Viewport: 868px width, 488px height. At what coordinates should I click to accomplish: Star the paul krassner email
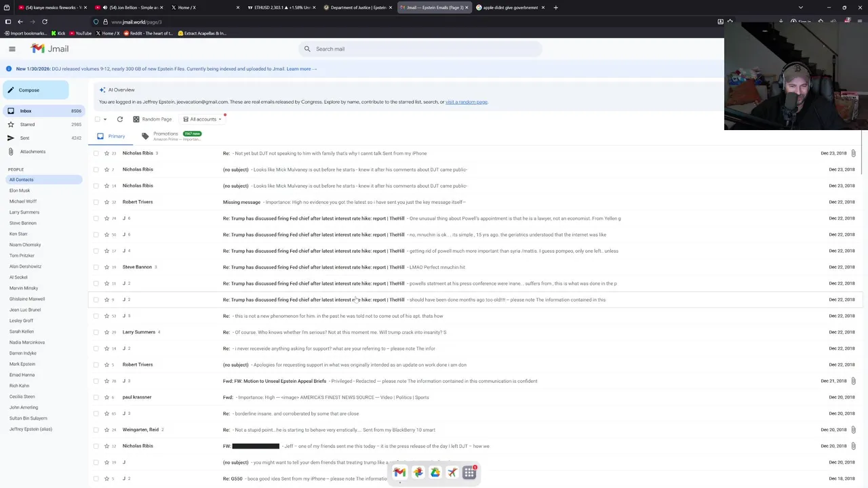pyautogui.click(x=106, y=397)
